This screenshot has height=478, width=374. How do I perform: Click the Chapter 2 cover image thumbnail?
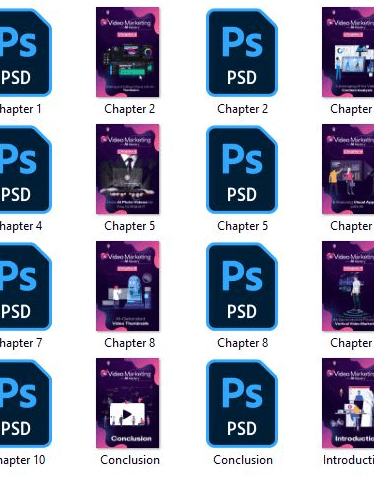pos(128,52)
